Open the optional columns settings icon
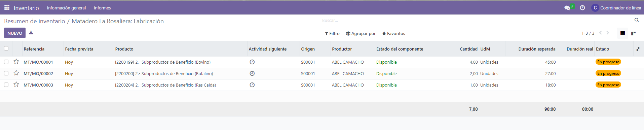This screenshot has height=130, width=644. (638, 49)
